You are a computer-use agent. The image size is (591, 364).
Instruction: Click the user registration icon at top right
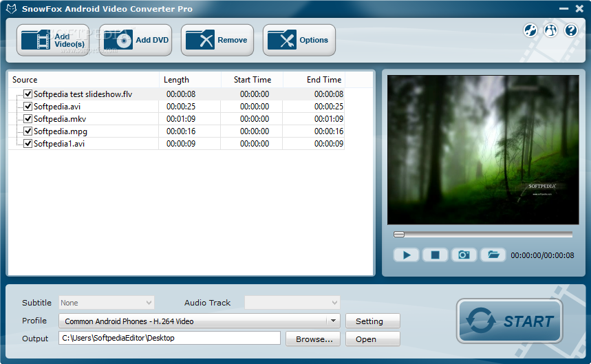[x=550, y=30]
